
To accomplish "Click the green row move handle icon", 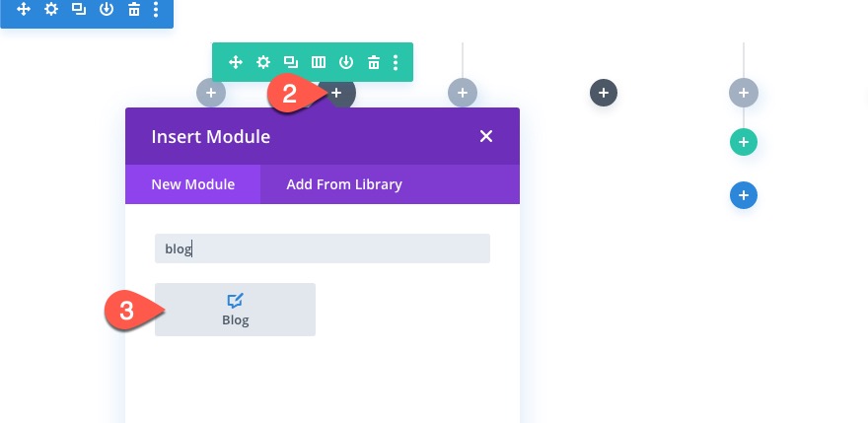I will coord(236,62).
